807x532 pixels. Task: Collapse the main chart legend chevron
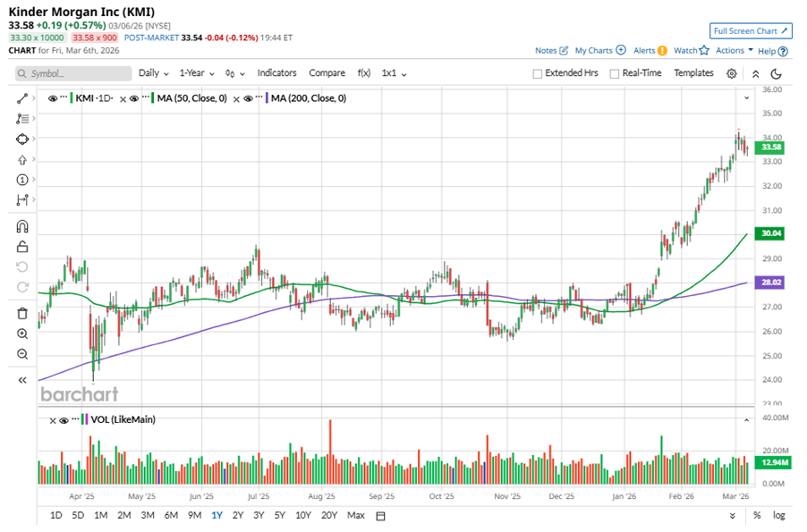coord(746,97)
